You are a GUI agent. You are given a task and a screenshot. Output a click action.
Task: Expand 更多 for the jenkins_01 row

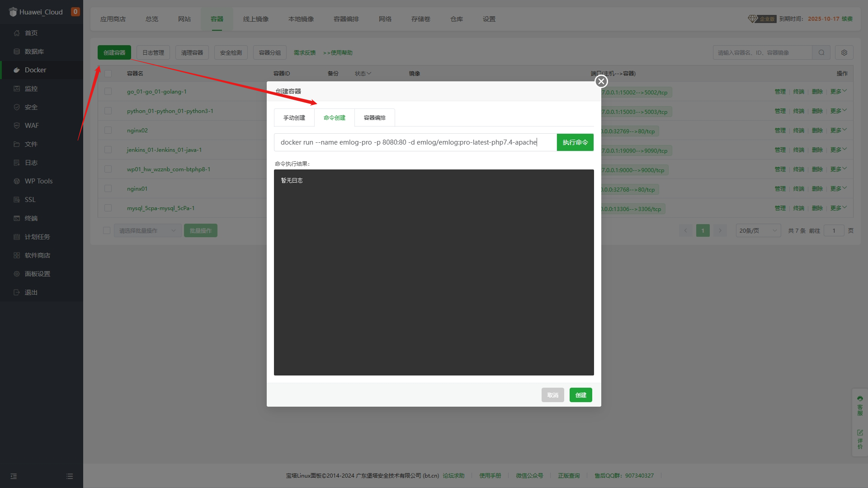pyautogui.click(x=839, y=150)
